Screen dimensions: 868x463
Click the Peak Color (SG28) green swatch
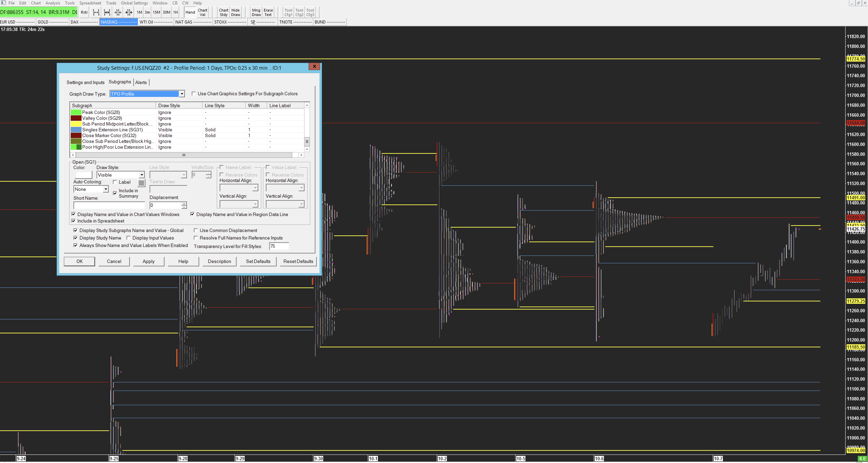coord(76,112)
